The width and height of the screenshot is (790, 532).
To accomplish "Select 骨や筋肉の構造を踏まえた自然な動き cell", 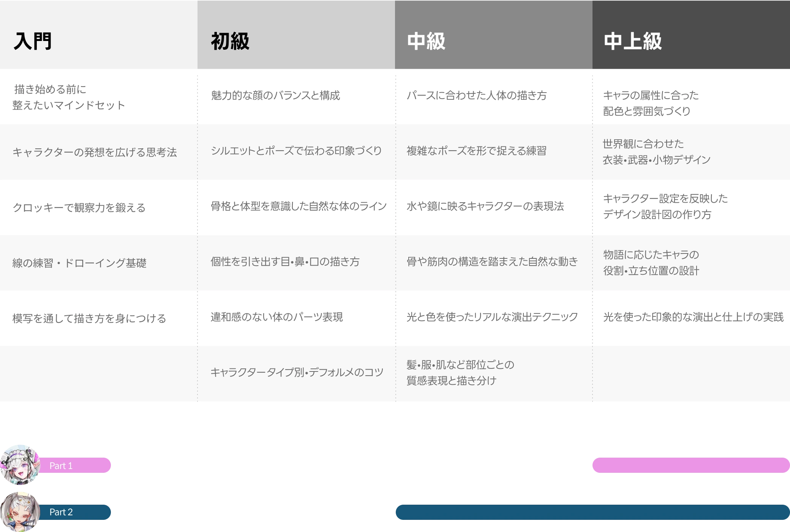I will tap(494, 263).
